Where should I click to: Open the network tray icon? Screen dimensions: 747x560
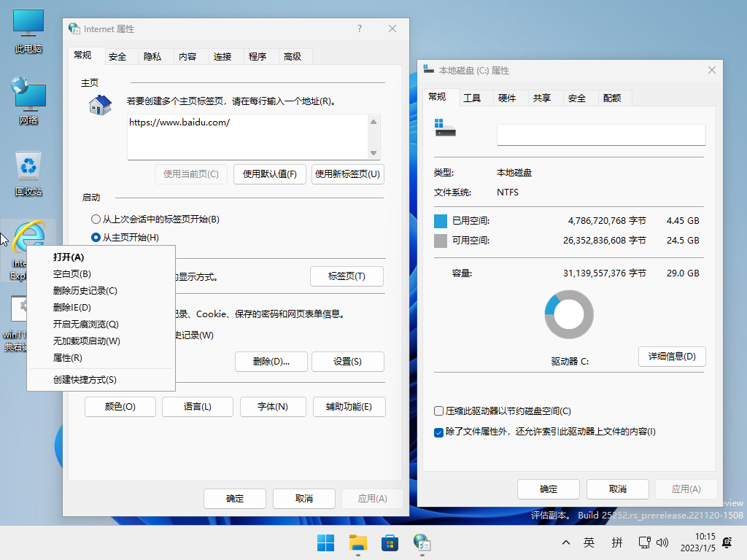(x=644, y=542)
